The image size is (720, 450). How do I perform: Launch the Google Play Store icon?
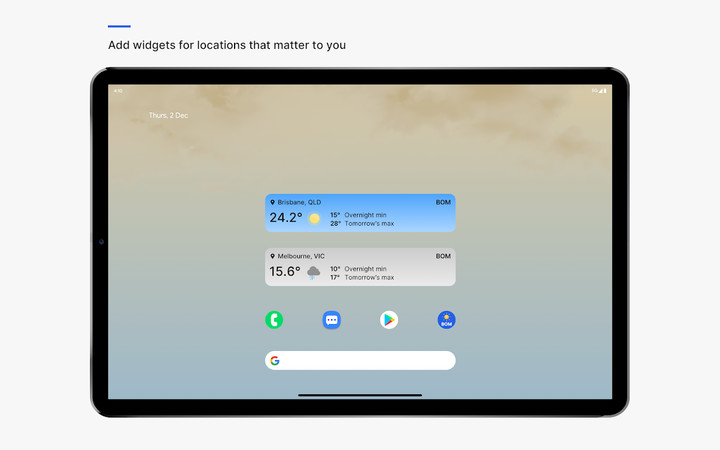389,320
